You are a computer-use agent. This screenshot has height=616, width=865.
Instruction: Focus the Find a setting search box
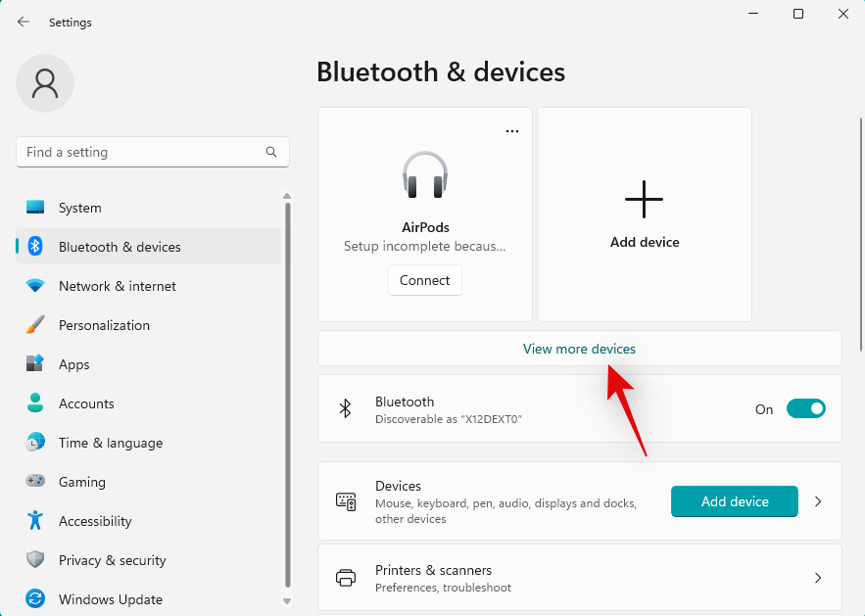click(x=153, y=152)
